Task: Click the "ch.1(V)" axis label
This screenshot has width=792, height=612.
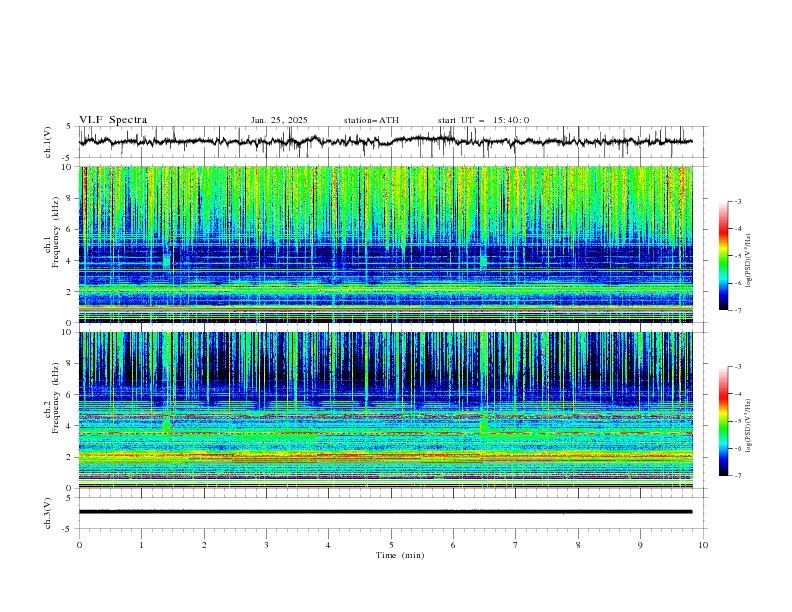Action: pyautogui.click(x=48, y=142)
